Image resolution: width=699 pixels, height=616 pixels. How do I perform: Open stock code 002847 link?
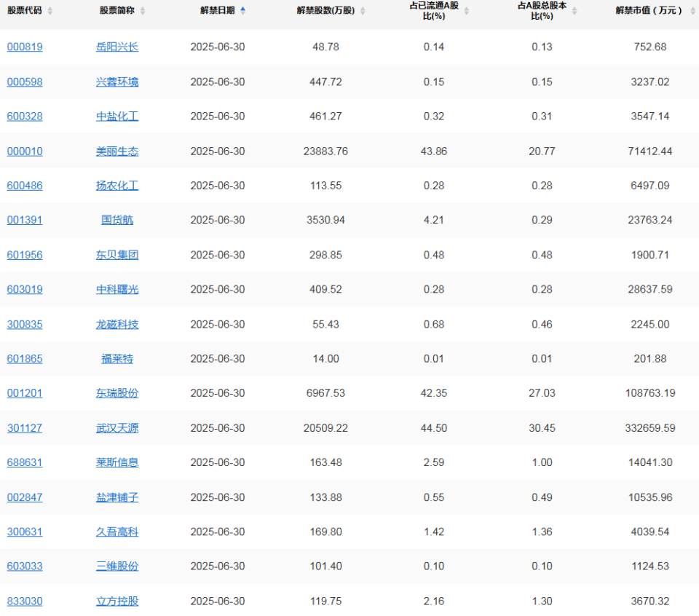pyautogui.click(x=25, y=497)
